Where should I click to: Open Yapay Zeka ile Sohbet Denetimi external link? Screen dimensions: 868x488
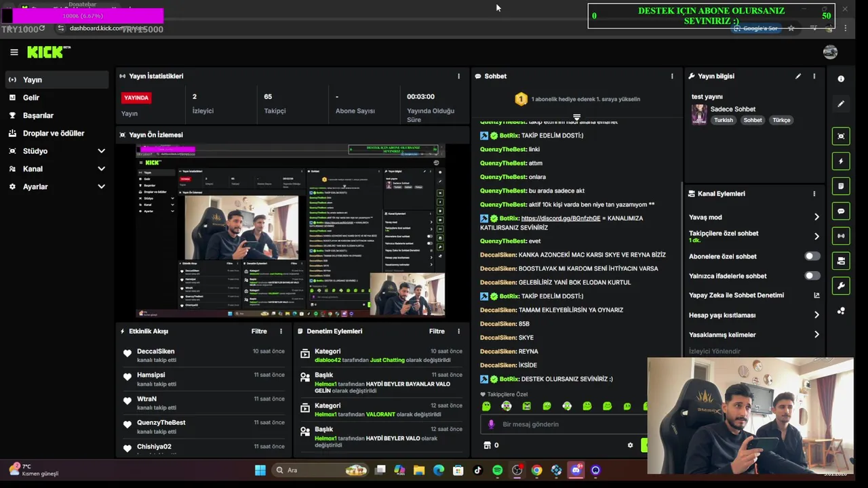(x=816, y=295)
